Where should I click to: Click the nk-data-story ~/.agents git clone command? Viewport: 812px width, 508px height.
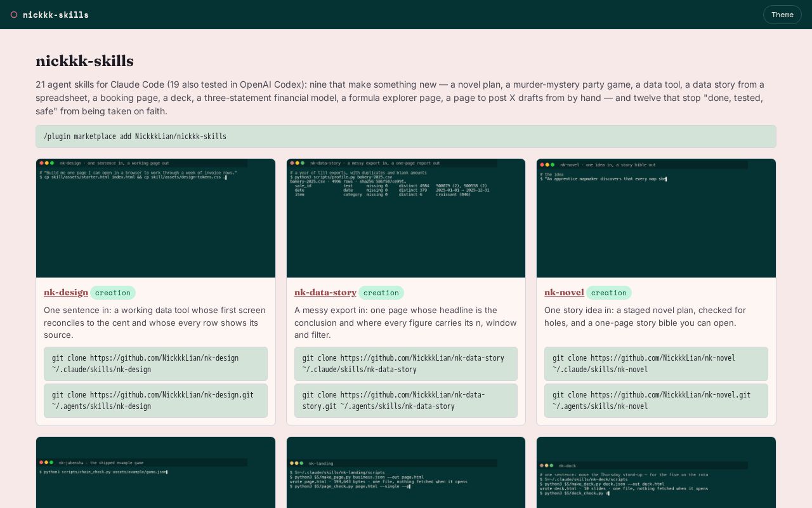[406, 401]
